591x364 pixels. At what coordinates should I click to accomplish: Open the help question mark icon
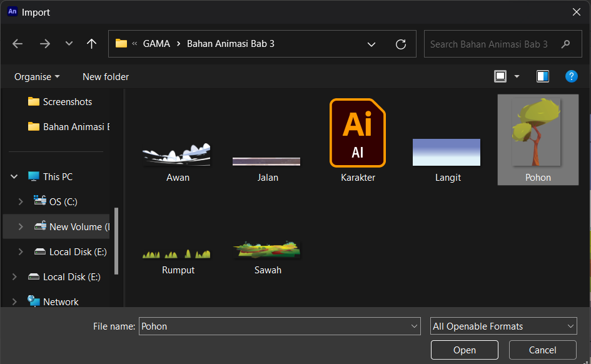point(572,76)
